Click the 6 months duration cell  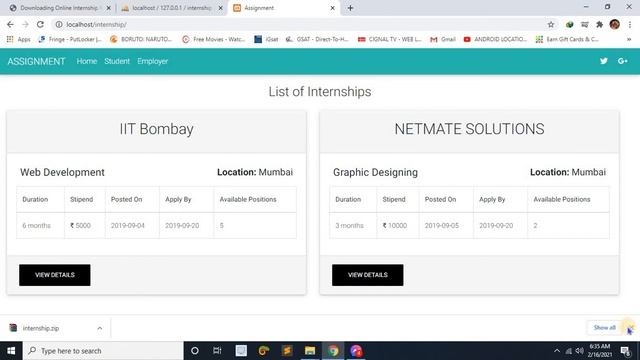[40, 225]
